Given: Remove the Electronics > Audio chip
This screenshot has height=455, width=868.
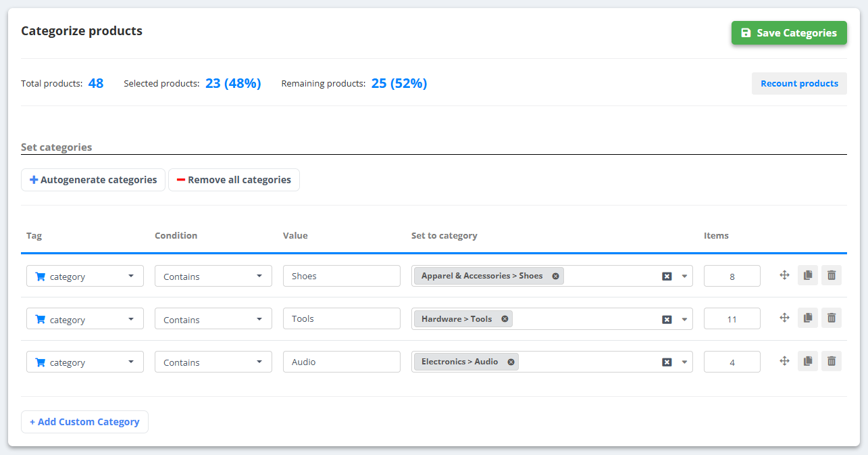Looking at the screenshot, I should [511, 362].
